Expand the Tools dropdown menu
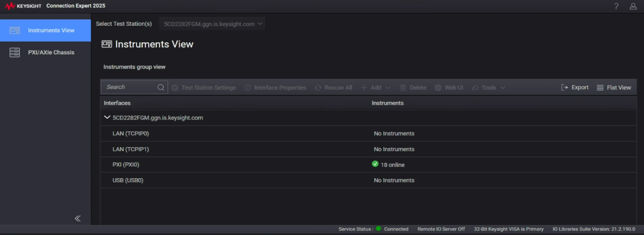 (489, 87)
